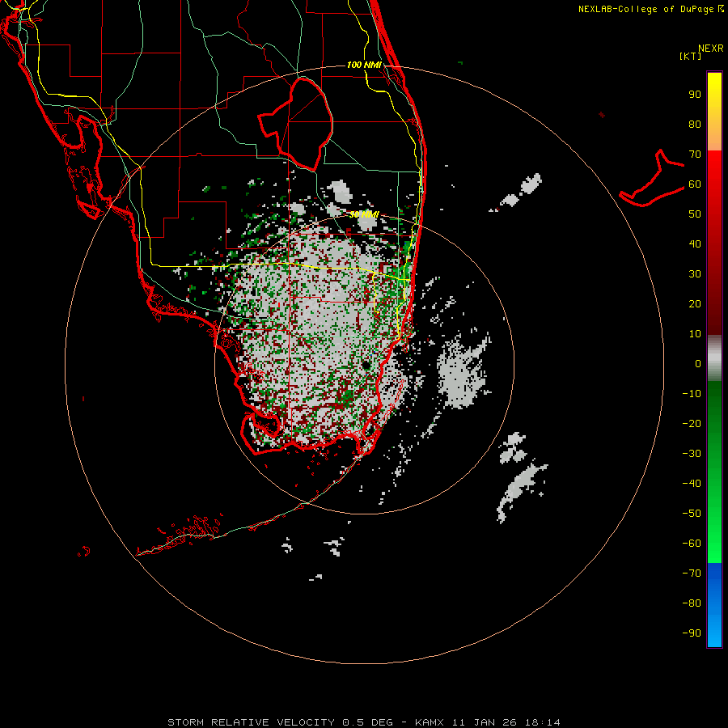This screenshot has height=728, width=728.
Task: Click the -90 value on the velocity scale
Action: pyautogui.click(x=692, y=633)
